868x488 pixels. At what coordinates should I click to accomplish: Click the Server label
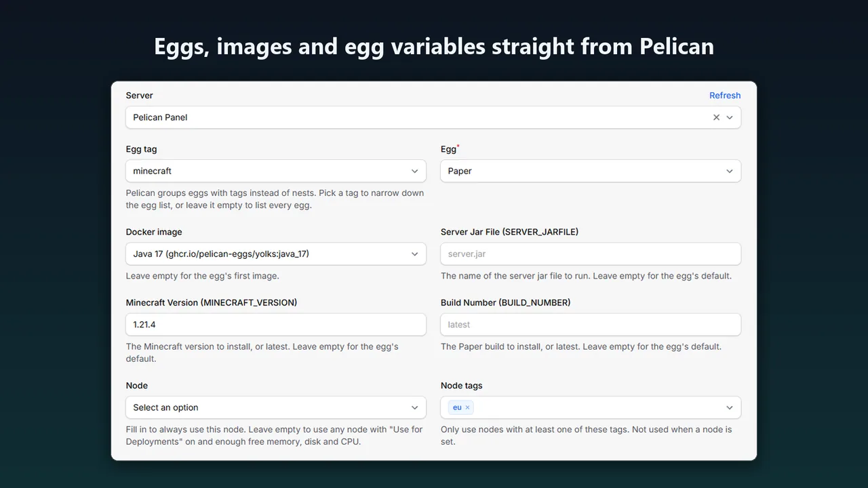tap(139, 96)
